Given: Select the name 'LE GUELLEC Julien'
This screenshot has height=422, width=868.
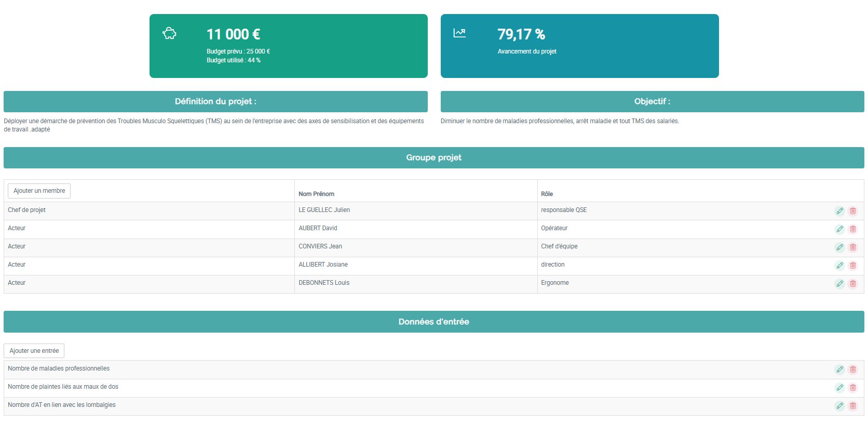Looking at the screenshot, I should coord(324,210).
